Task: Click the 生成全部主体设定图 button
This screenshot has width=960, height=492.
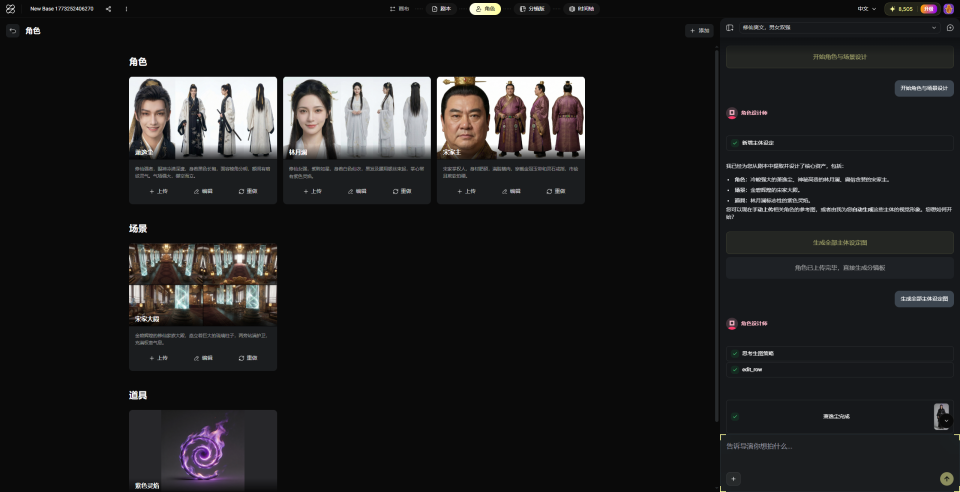Action: coord(839,242)
